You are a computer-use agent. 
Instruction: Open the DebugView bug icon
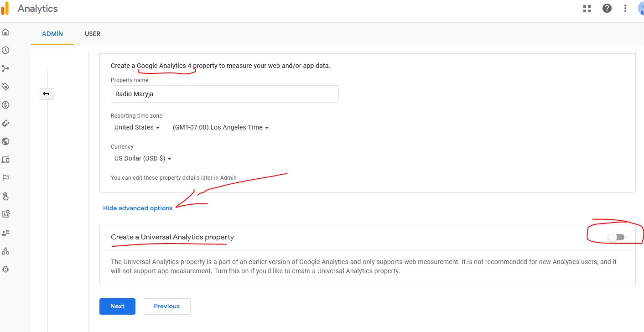click(x=5, y=269)
